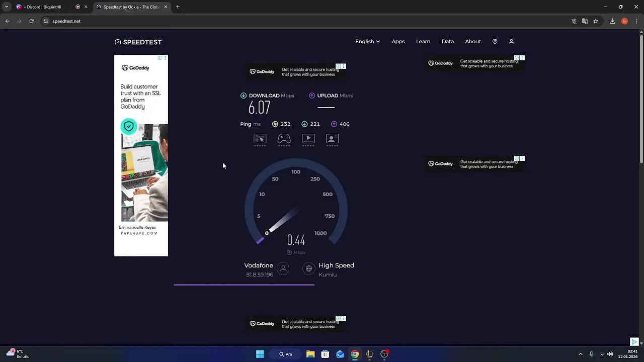Click the page vertical scrollbar

641,98
